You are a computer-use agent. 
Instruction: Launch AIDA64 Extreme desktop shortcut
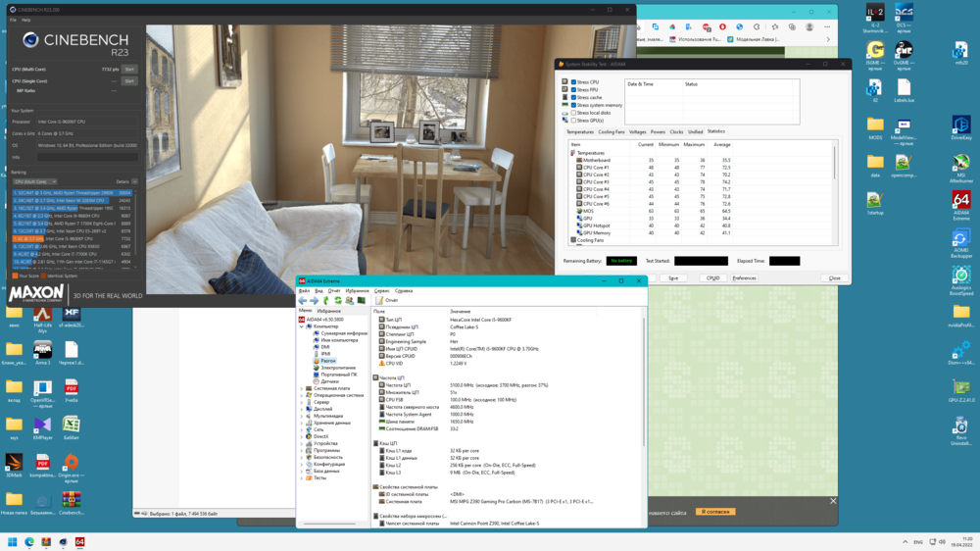961,207
